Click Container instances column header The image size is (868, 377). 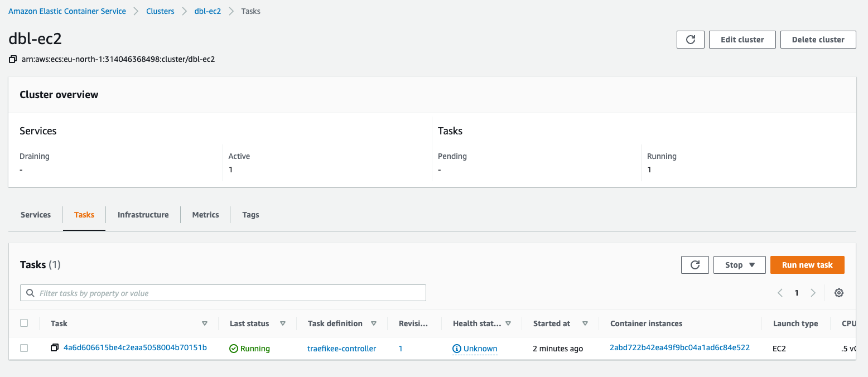646,323
